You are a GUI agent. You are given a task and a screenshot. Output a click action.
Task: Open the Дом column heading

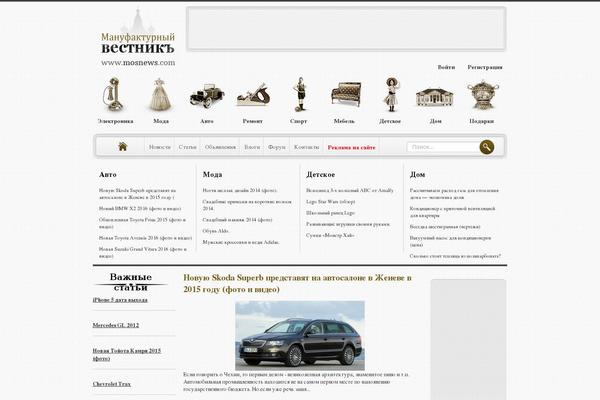click(417, 175)
